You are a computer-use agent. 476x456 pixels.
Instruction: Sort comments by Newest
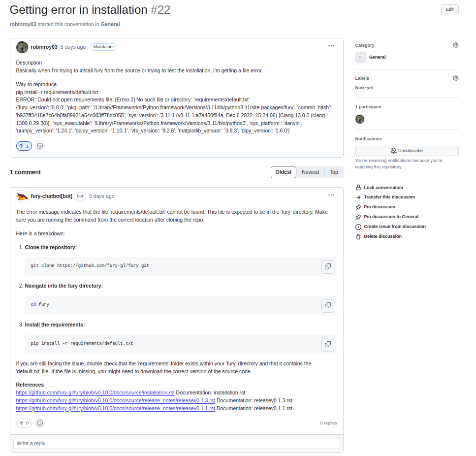coord(310,172)
